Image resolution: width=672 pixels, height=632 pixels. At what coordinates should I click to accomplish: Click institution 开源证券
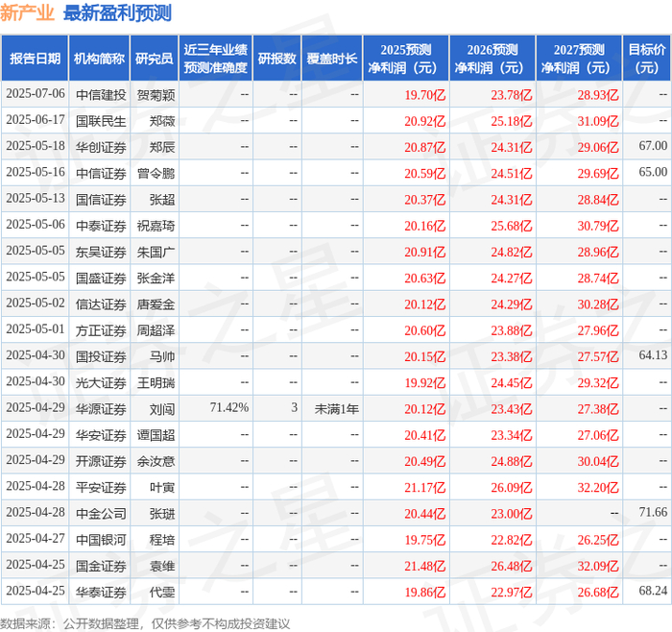tap(101, 461)
